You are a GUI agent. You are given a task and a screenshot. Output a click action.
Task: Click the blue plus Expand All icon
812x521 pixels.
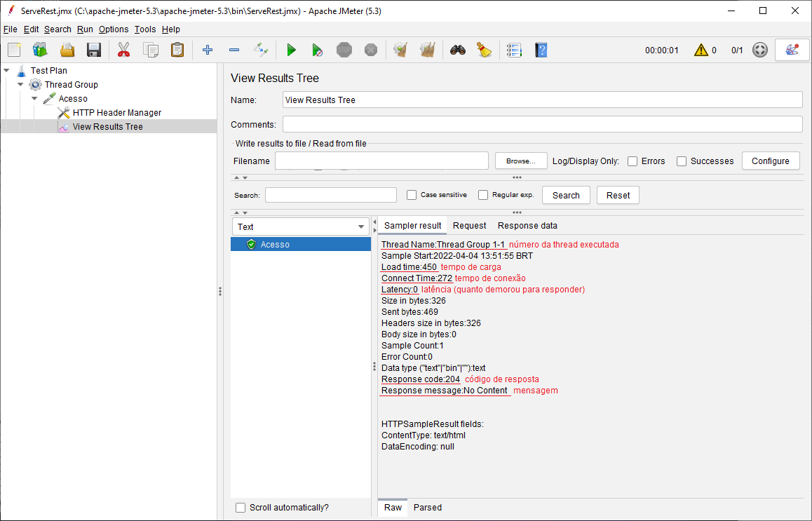pos(208,50)
